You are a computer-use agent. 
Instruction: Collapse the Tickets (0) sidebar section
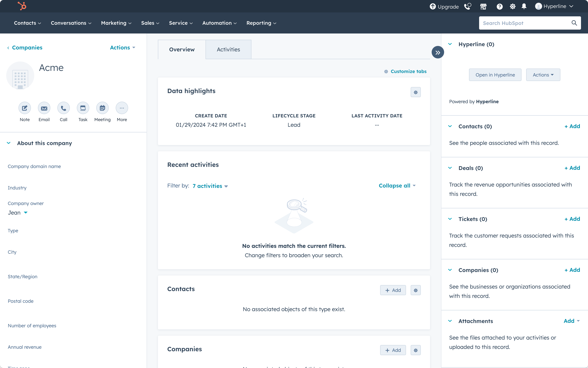450,219
